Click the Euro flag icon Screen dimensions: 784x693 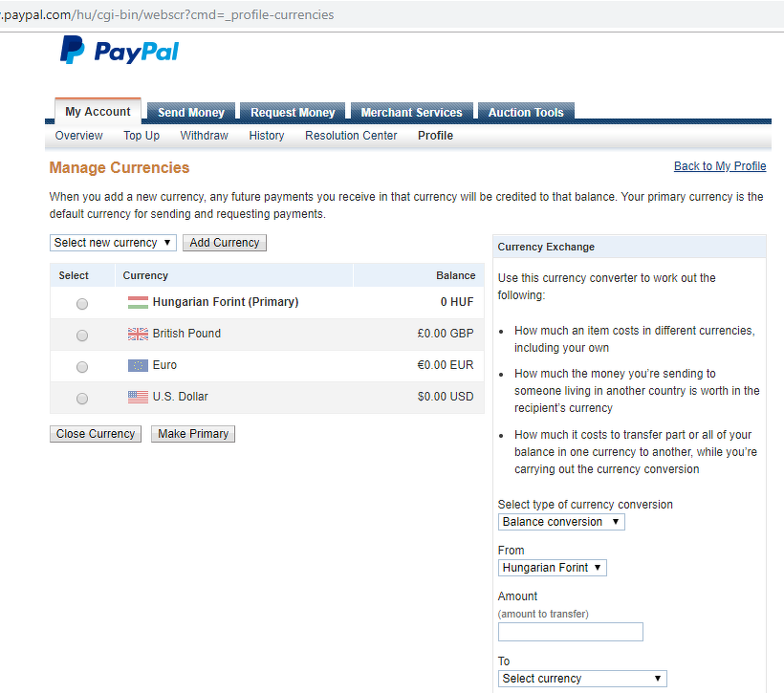tap(138, 365)
